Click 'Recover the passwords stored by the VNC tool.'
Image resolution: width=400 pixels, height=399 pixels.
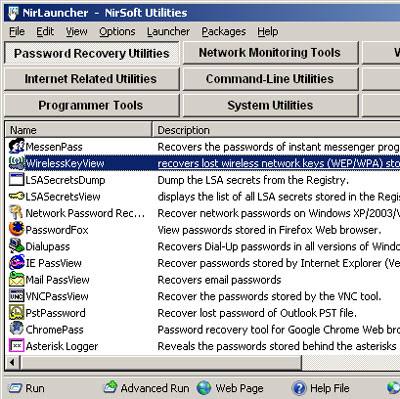[269, 296]
